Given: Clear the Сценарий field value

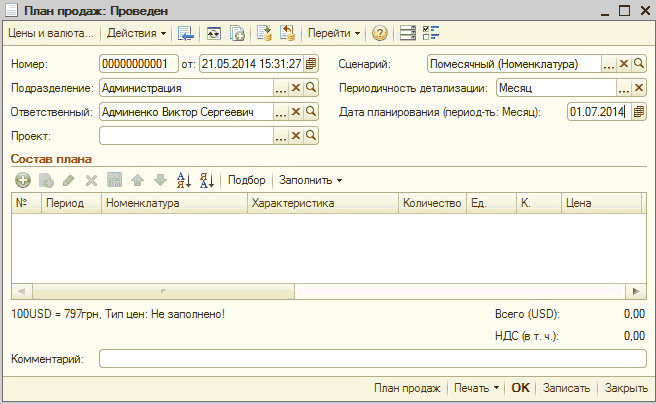Looking at the screenshot, I should click(623, 64).
